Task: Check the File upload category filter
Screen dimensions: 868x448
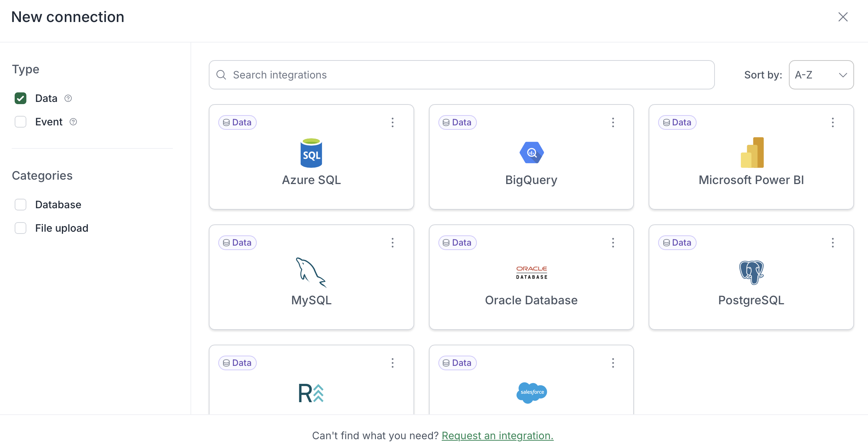Action: click(x=21, y=228)
